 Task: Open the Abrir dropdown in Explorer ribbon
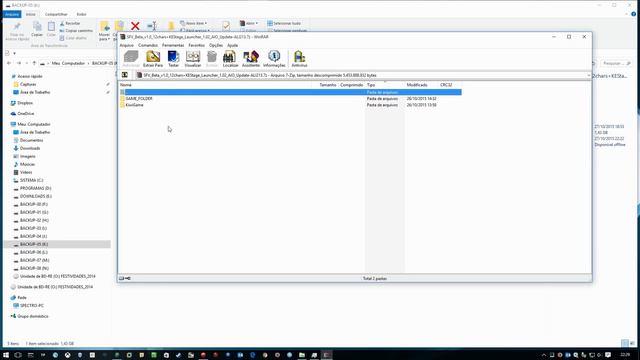(x=249, y=23)
